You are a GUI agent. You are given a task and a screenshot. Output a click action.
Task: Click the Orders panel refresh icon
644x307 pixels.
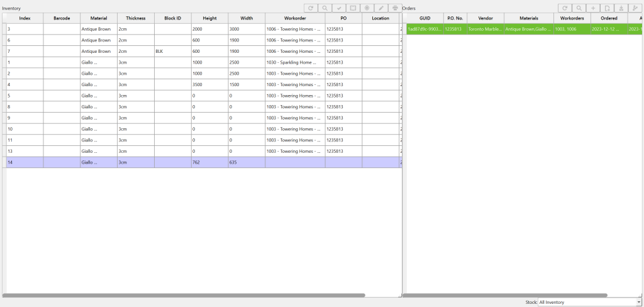[565, 8]
